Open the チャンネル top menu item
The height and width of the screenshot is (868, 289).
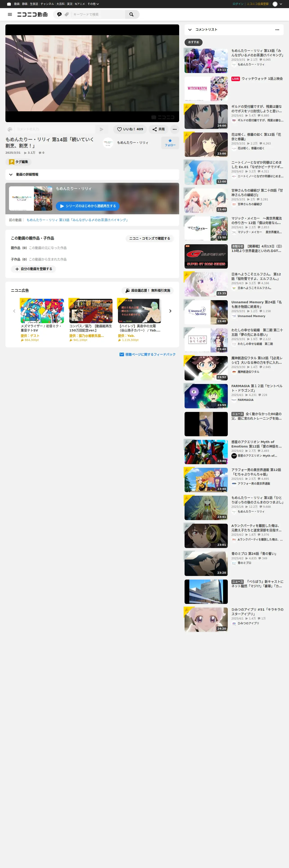[x=47, y=4]
